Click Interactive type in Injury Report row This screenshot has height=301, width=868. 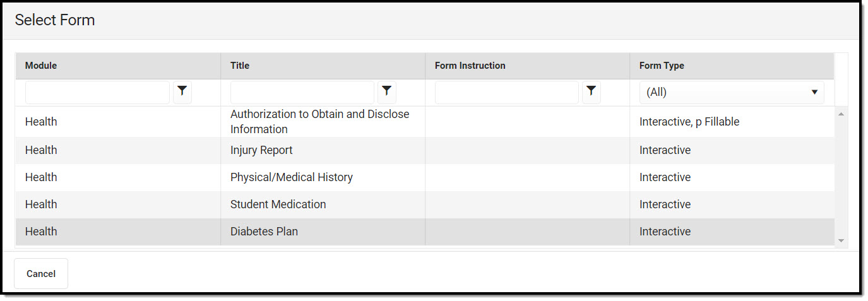(665, 150)
